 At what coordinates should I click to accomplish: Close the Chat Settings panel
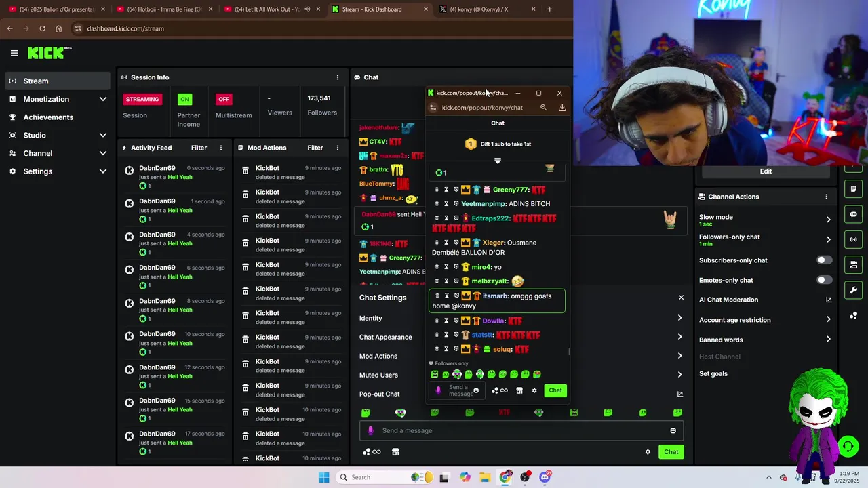[681, 298]
